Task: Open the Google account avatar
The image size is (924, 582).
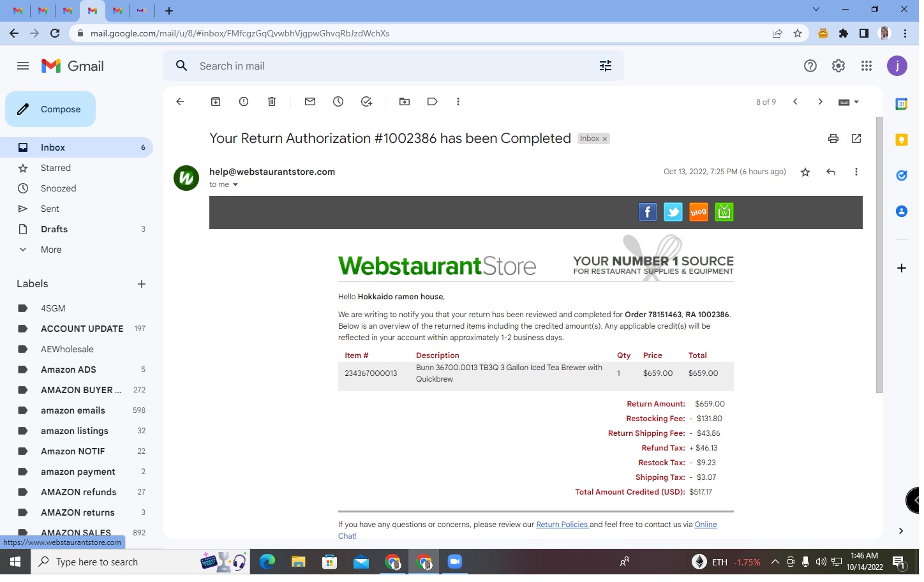Action: 897,66
